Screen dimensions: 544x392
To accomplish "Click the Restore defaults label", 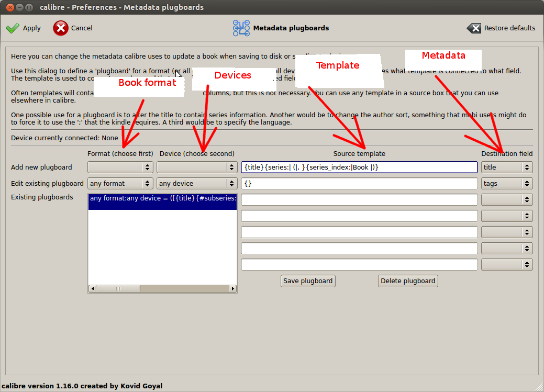I will pos(509,28).
